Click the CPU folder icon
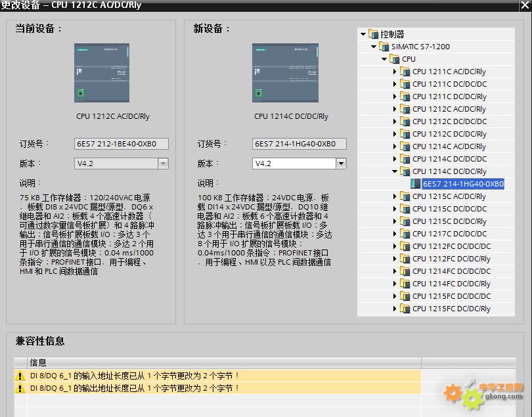 pyautogui.click(x=394, y=59)
